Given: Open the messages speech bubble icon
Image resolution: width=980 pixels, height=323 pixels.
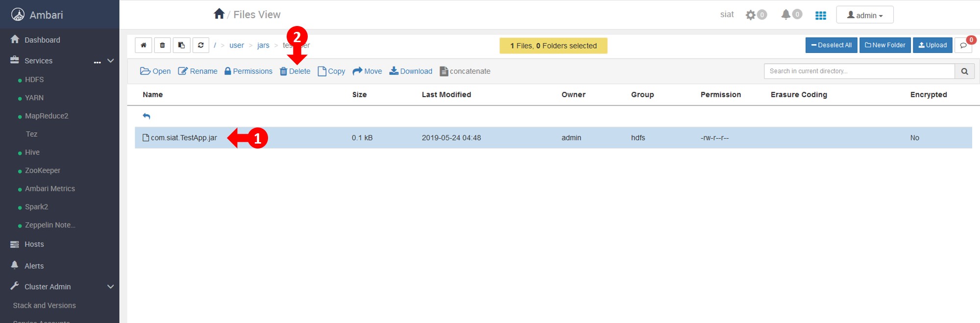Looking at the screenshot, I should coord(963,45).
